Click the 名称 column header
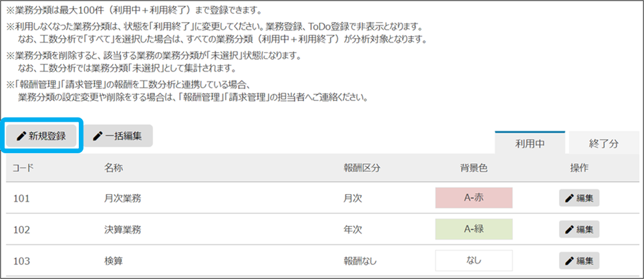 point(113,167)
